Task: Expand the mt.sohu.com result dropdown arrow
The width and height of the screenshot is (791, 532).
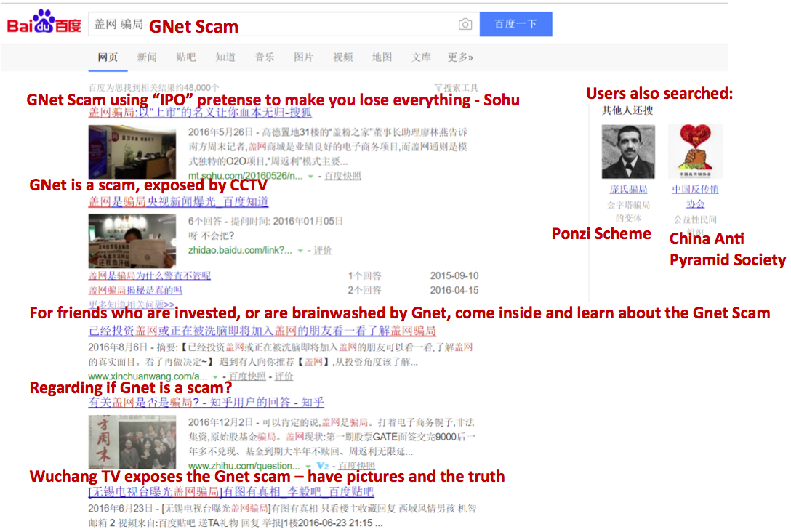Action: [310, 177]
